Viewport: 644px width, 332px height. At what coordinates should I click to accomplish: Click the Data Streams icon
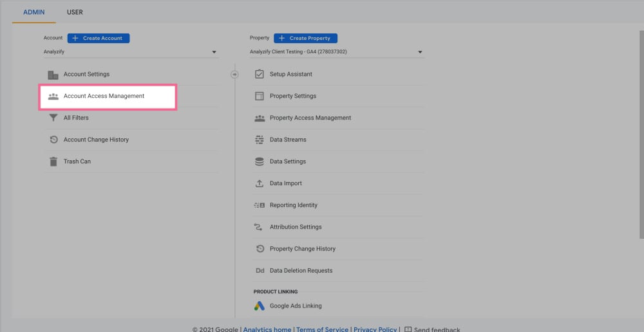pos(260,140)
